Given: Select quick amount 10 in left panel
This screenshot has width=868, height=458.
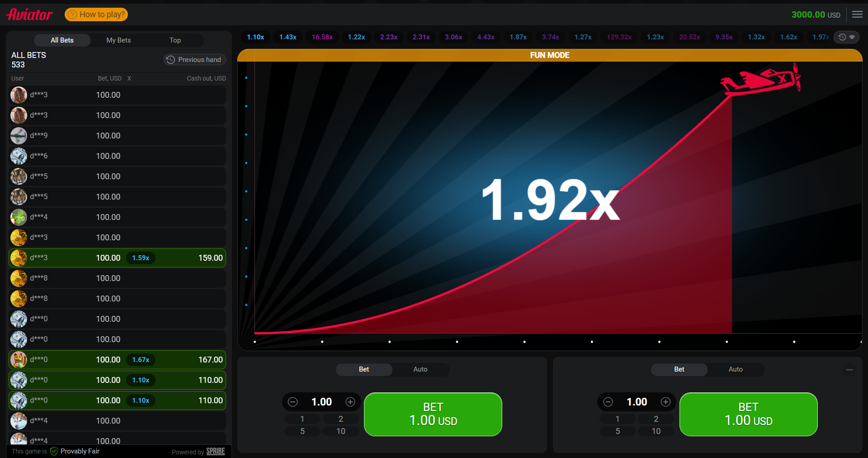Looking at the screenshot, I should point(340,431).
